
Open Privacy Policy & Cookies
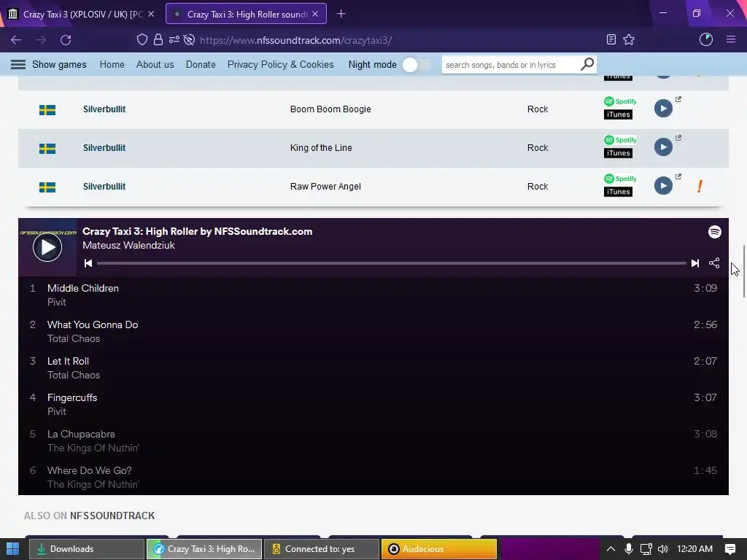coord(281,64)
